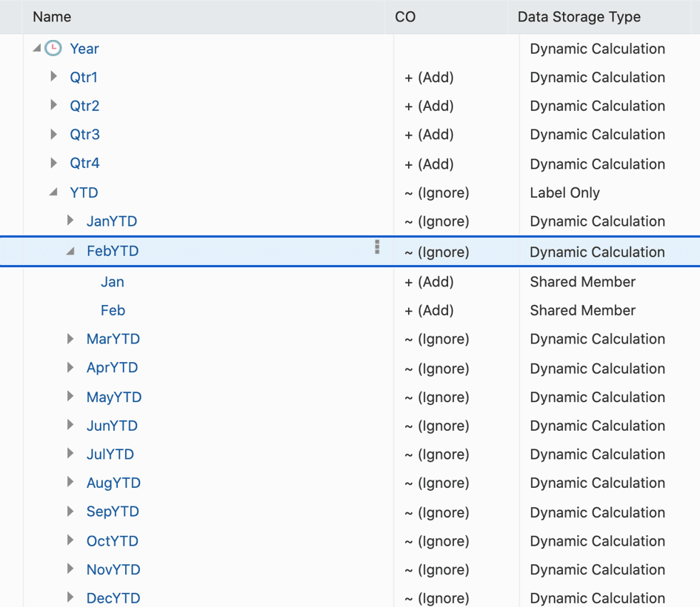
Task: Expand the JanYTD member
Action: (x=70, y=221)
